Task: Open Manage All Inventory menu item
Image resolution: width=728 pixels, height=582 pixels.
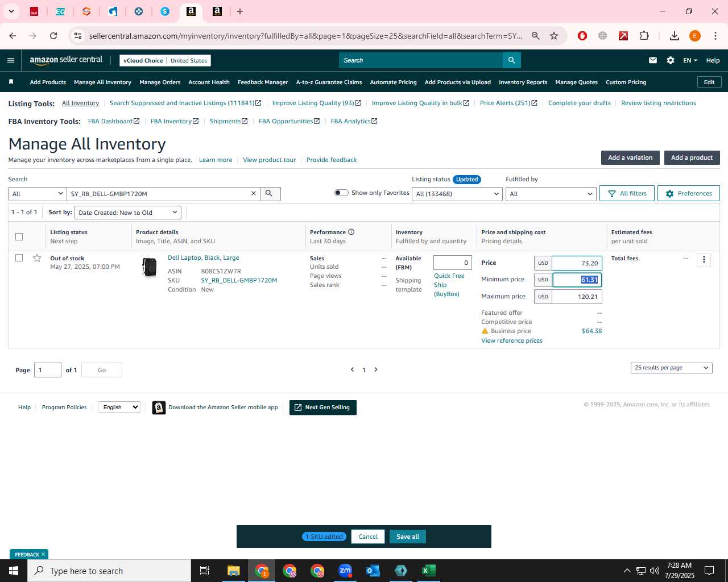Action: 102,82
